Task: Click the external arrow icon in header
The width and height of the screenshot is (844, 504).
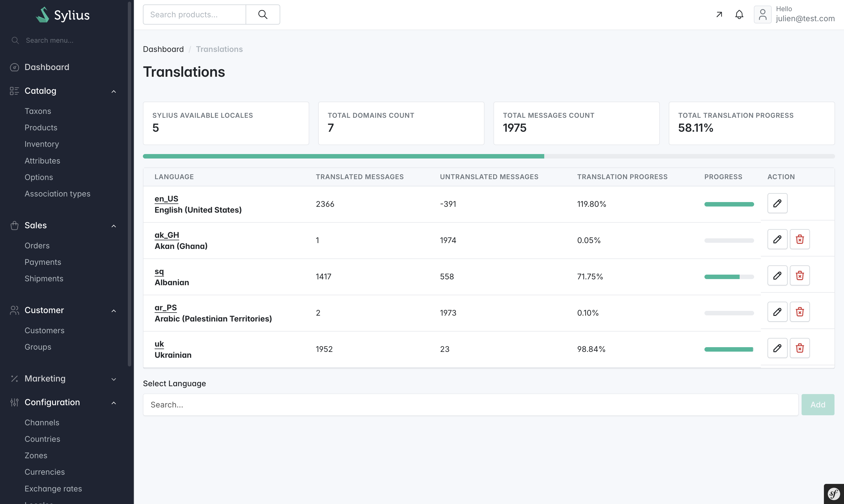Action: (719, 15)
